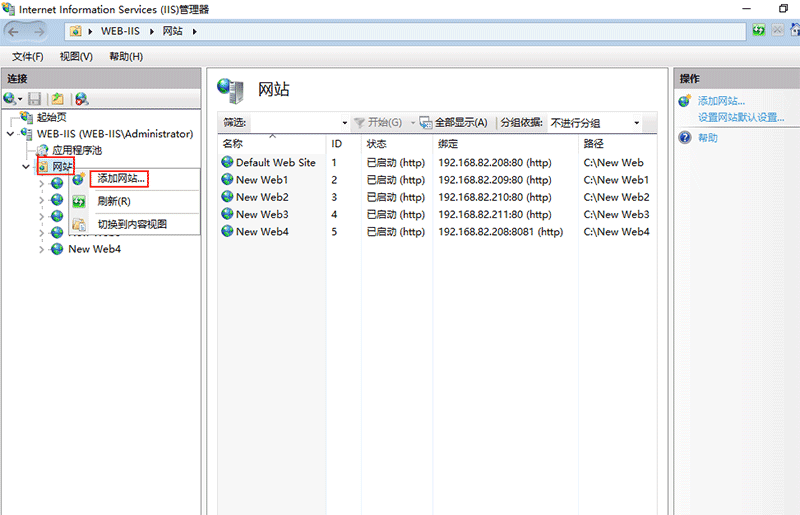
Task: Choose 切换到内容视图 in the context menu
Action: pos(132,224)
